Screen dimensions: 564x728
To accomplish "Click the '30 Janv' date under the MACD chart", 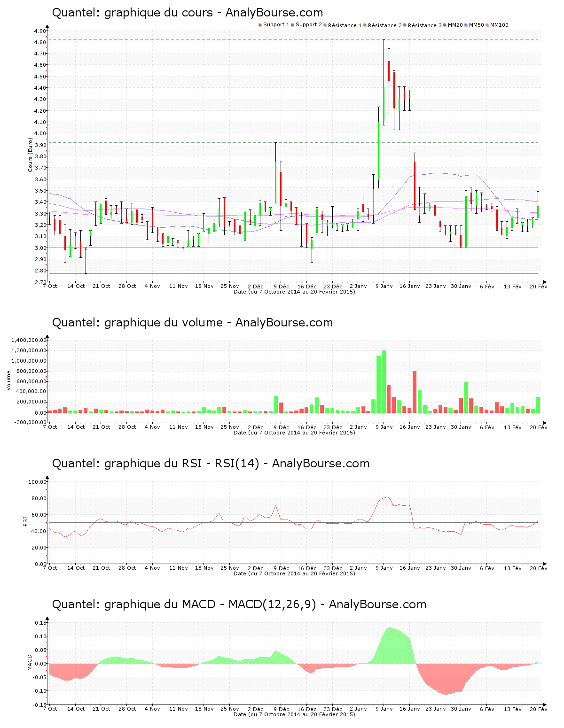I will [x=461, y=709].
